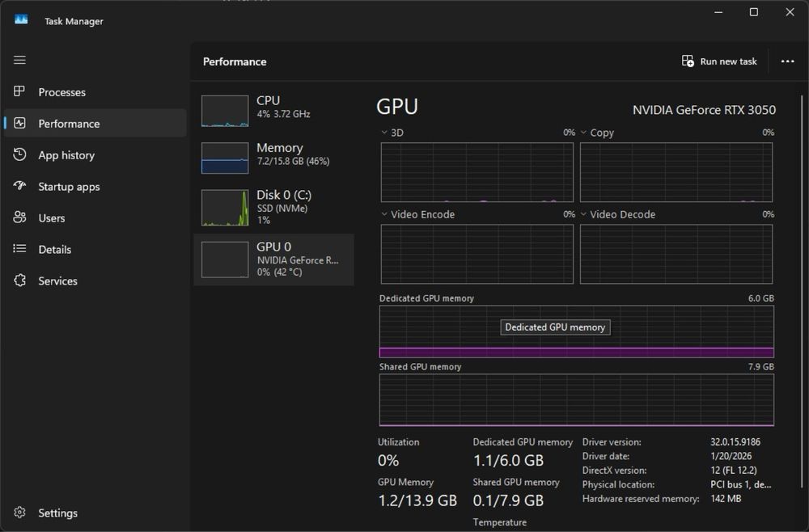Open the Settings label
809x532 pixels.
coord(57,513)
